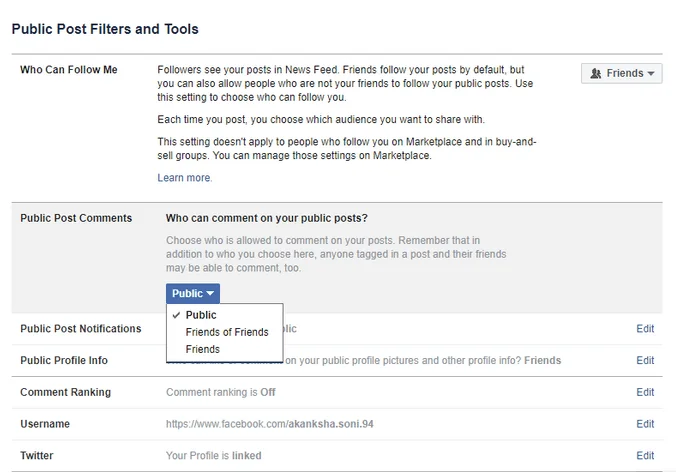Screen dimensions: 676x473
Task: Click "Your Profile is linked" text
Action: (213, 456)
